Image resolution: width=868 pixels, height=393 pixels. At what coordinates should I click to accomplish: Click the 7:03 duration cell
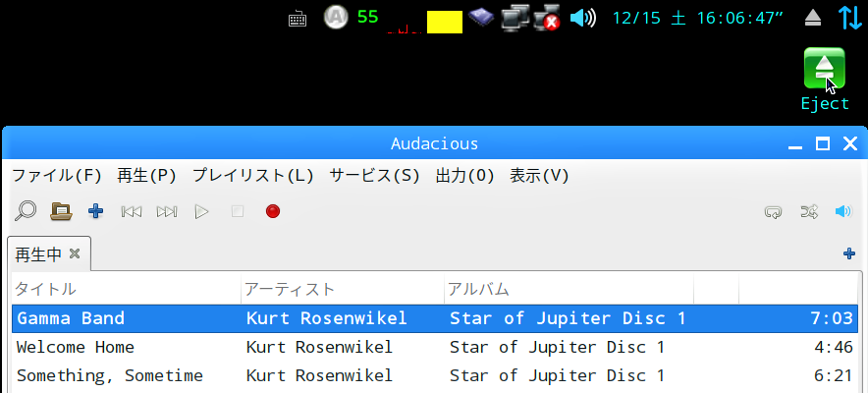pyautogui.click(x=833, y=318)
